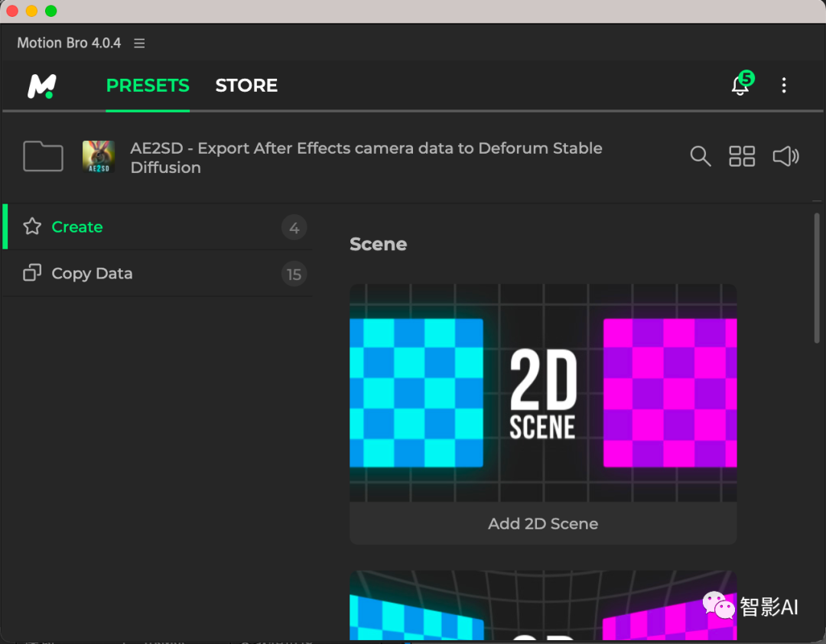Screen dimensions: 826x644
Task: Click the 4 count badge on Create
Action: click(x=294, y=228)
